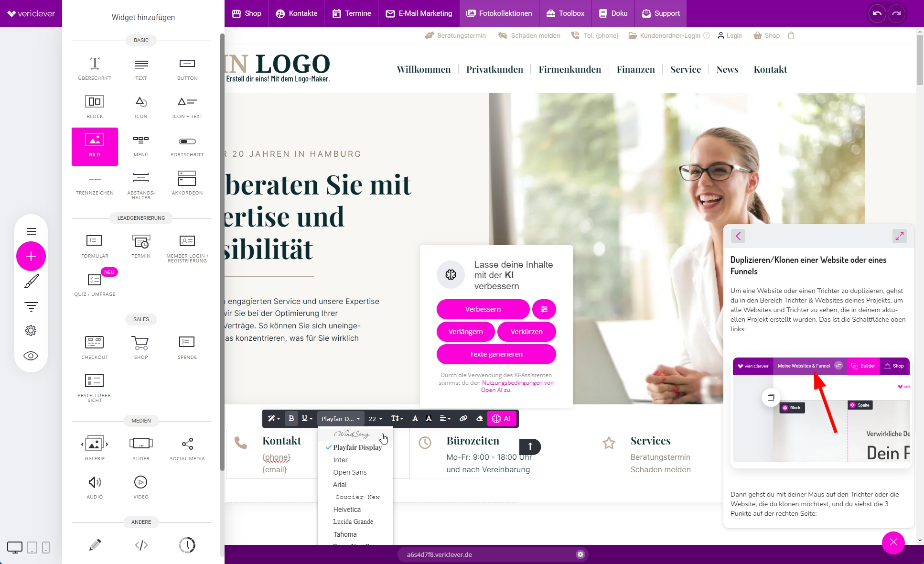
Task: Open the text alignment dropdown in toolbar
Action: click(x=445, y=418)
